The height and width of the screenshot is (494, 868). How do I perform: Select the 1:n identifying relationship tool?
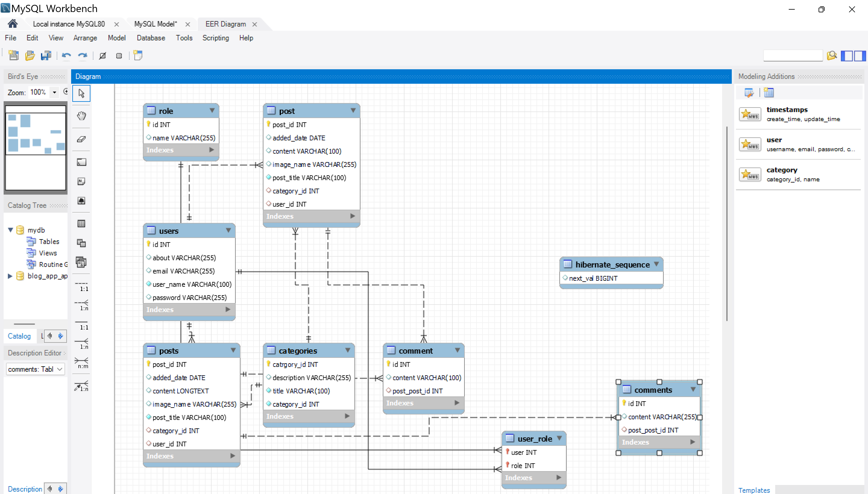[x=81, y=344]
